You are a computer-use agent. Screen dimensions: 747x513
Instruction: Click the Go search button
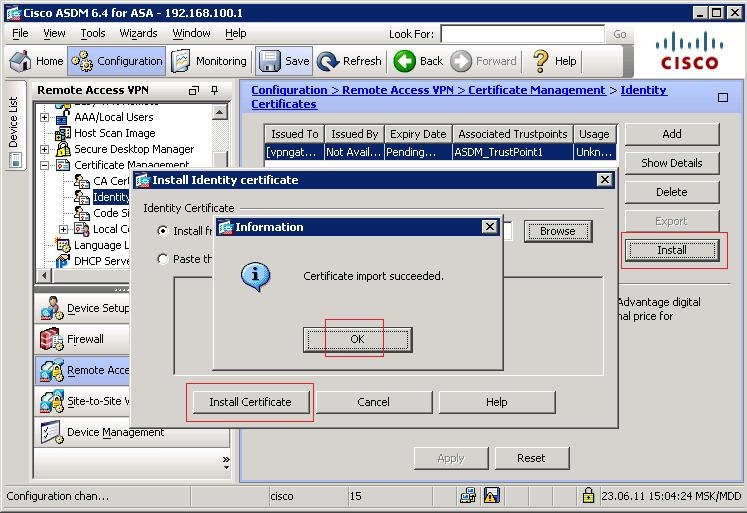[619, 34]
